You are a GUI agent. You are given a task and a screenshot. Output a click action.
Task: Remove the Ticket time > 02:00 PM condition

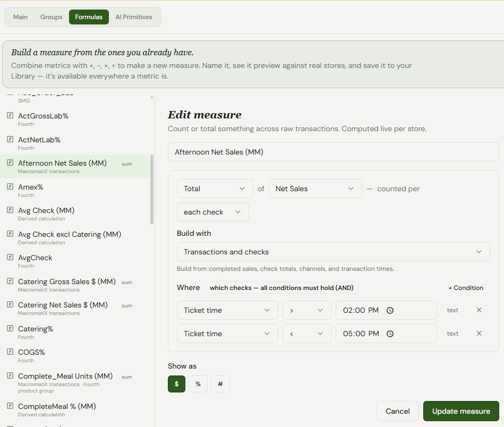(x=479, y=310)
